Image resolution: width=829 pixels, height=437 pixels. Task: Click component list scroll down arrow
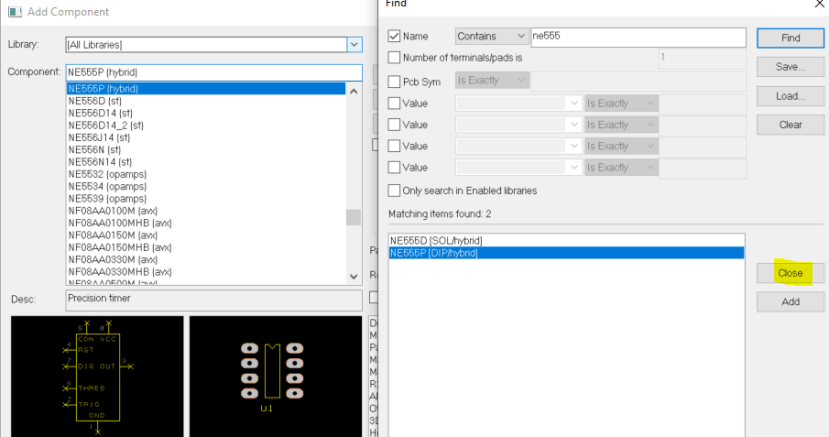point(354,276)
